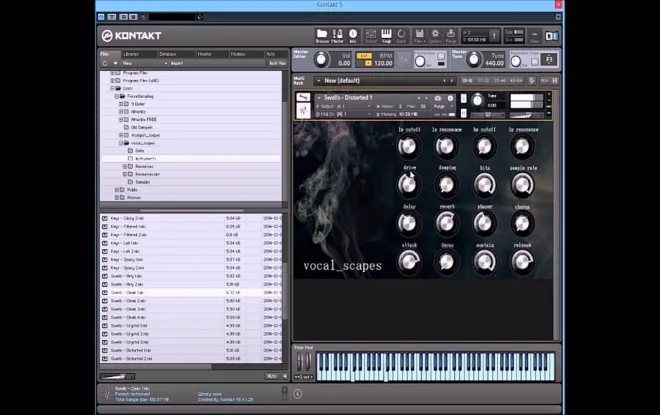Adjust the preview volume slider
Screen dimensions: 660x415
pos(117,376)
